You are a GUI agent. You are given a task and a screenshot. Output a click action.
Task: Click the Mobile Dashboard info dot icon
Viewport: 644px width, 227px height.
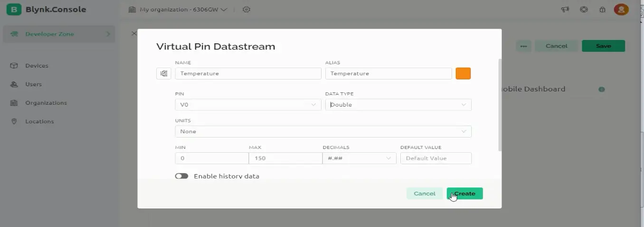tap(602, 89)
